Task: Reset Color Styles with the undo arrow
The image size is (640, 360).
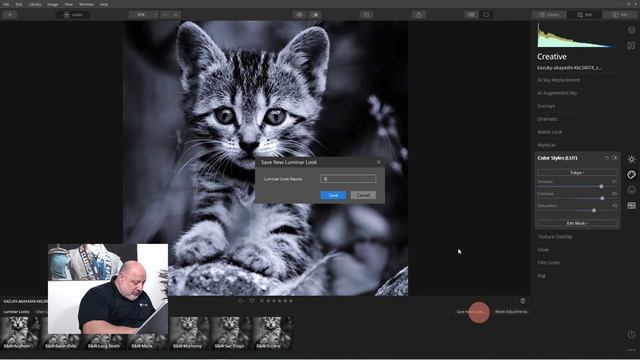Action: [607, 158]
